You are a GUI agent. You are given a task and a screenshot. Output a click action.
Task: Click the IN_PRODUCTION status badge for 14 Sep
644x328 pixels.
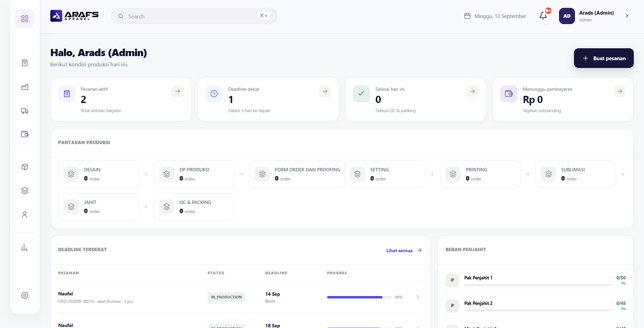click(226, 297)
